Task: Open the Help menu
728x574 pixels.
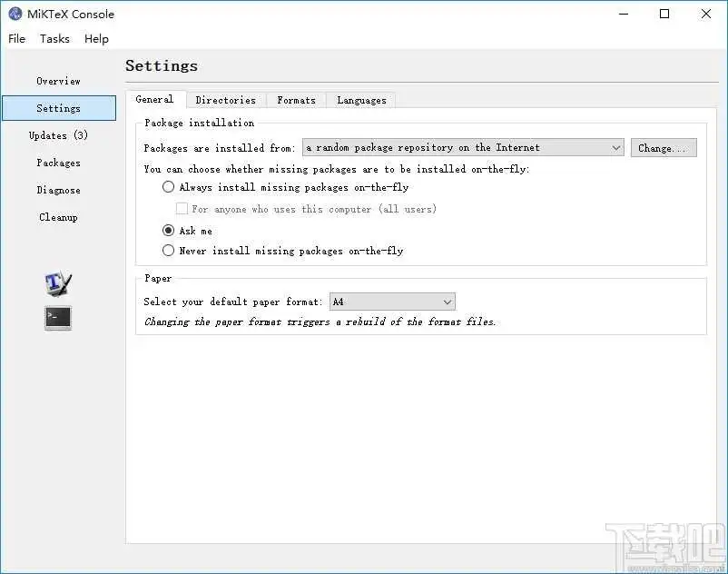Action: pyautogui.click(x=96, y=38)
